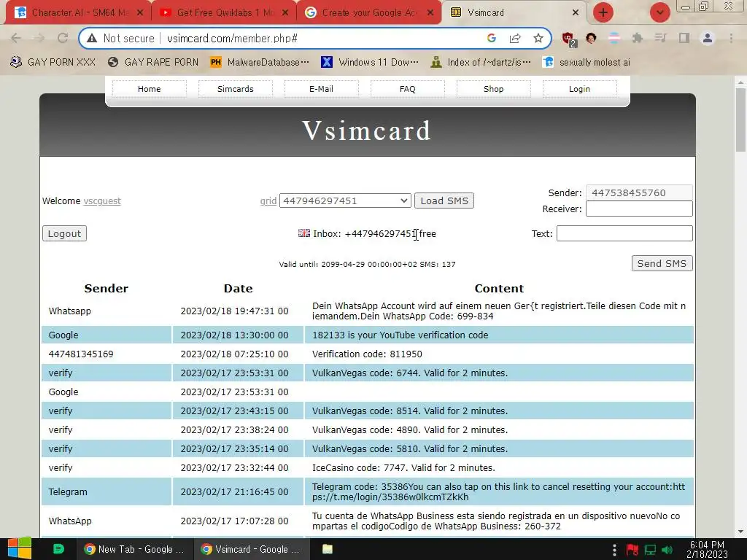Click the Sender field 447538455760
Screen dimensions: 747x560
(639, 192)
